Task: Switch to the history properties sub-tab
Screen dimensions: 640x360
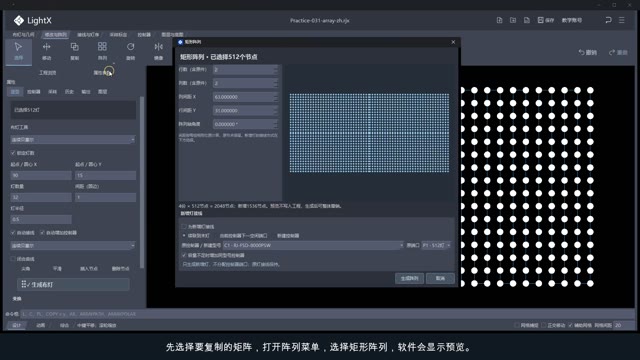Action: pos(69,92)
